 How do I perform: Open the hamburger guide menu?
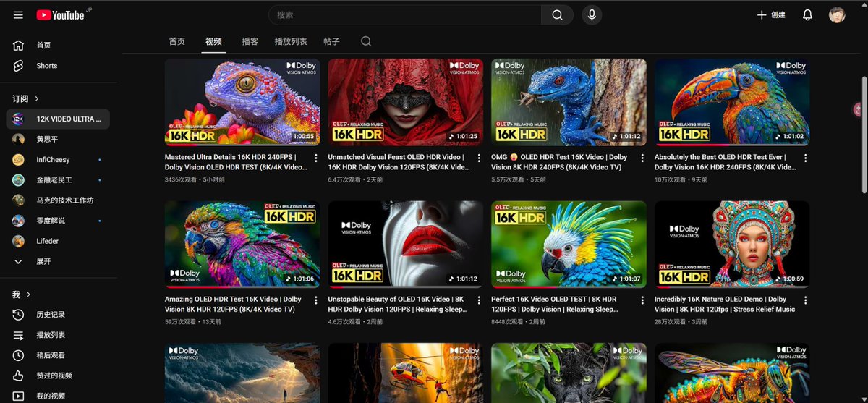(18, 14)
